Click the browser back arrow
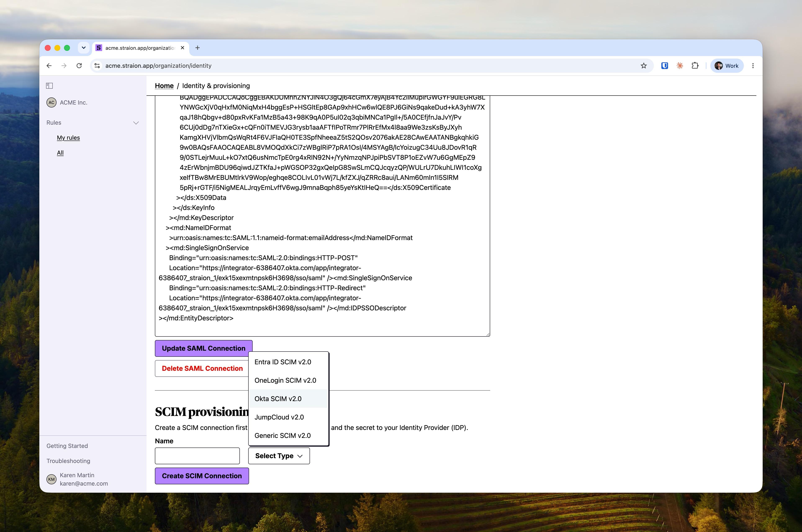The height and width of the screenshot is (532, 802). point(49,66)
